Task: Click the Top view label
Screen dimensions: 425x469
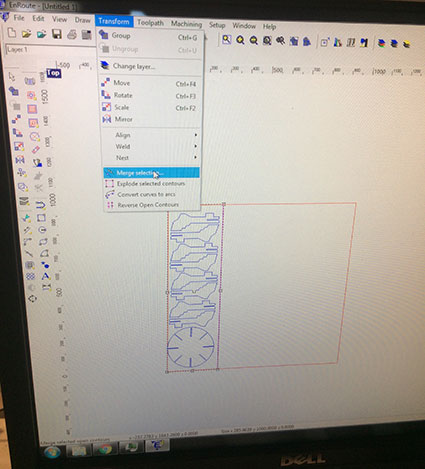Action: 54,73
